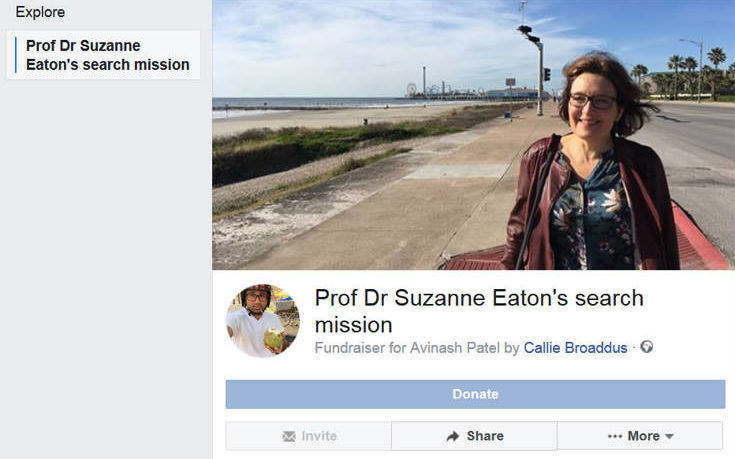Select sidebar item Prof Dr Suzanne Eaton's search mission
Viewport: 735px width, 459px height.
coord(103,55)
